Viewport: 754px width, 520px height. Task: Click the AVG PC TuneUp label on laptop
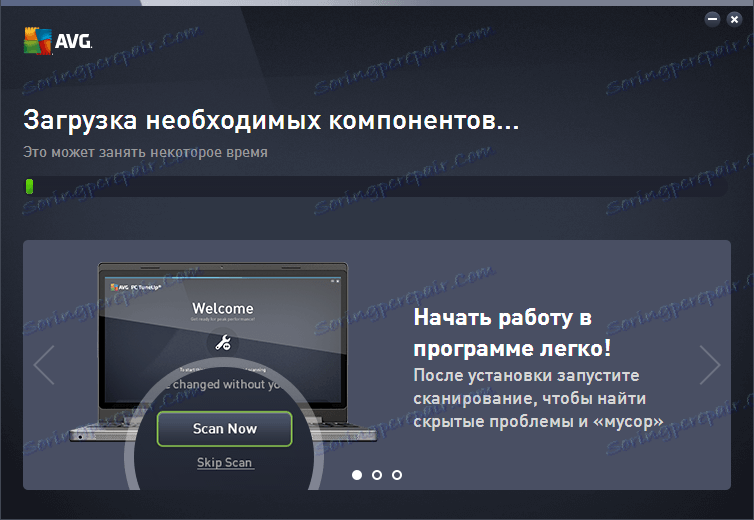[136, 287]
